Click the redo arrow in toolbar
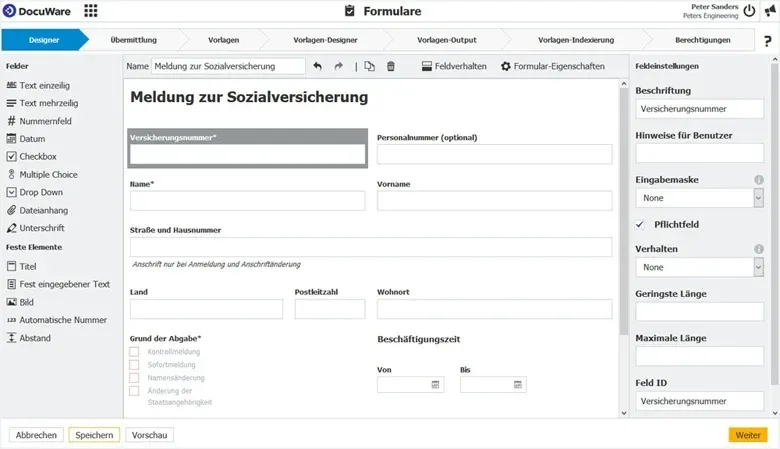 click(x=339, y=66)
